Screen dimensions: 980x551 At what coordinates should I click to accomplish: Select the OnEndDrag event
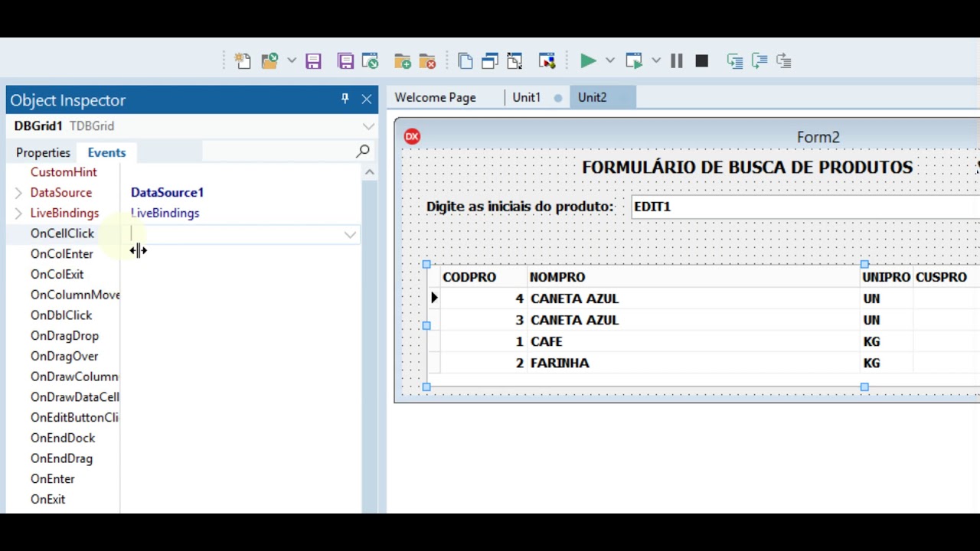pos(61,459)
